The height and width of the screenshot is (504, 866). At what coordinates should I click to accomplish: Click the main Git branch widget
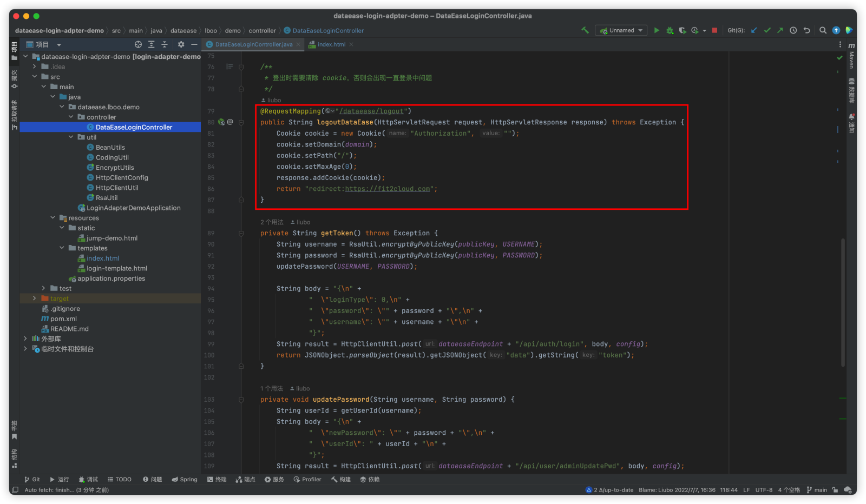(817, 490)
